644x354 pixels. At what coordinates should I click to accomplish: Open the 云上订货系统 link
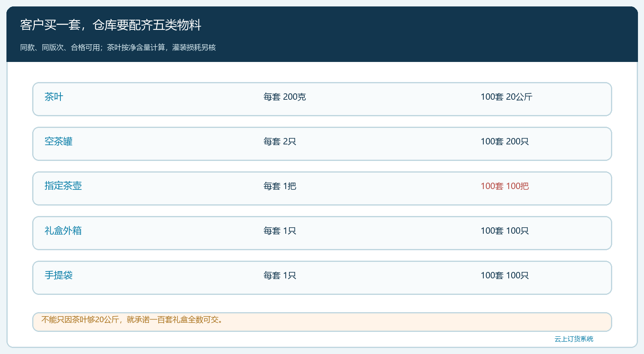(574, 339)
